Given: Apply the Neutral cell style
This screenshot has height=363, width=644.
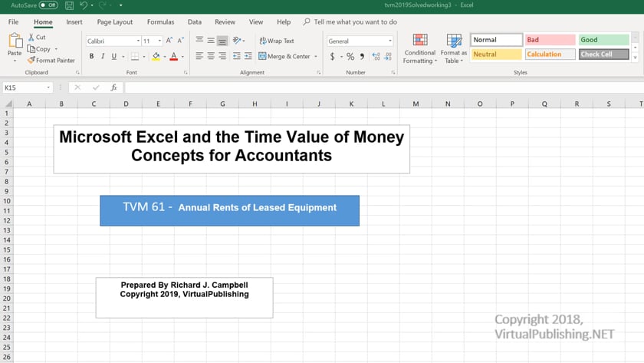Looking at the screenshot, I should point(497,54).
